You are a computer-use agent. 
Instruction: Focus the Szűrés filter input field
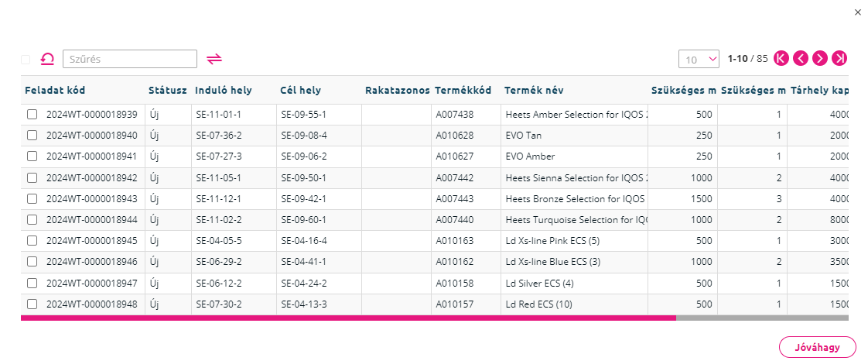[x=130, y=59]
